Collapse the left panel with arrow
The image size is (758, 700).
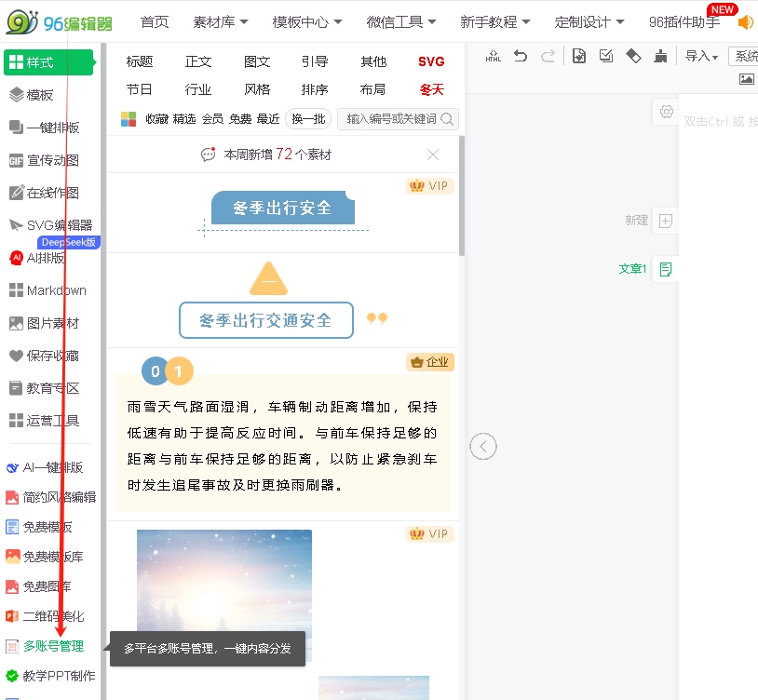482,447
